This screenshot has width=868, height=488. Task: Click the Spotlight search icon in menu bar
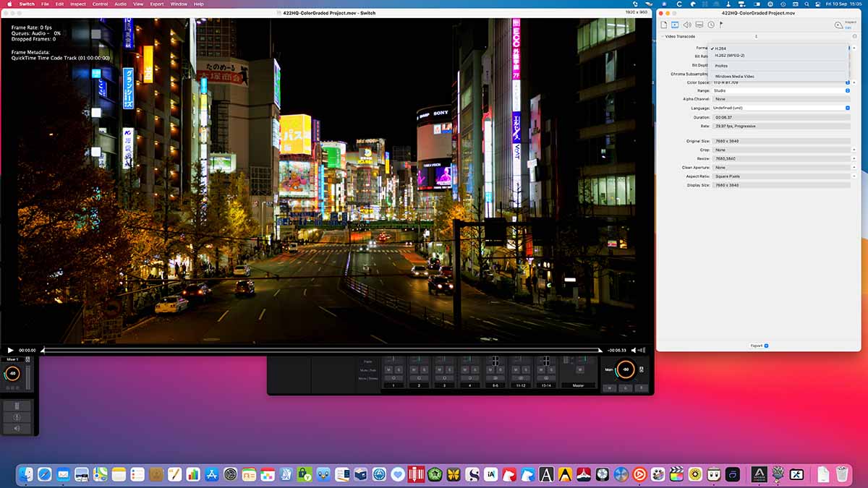point(809,4)
